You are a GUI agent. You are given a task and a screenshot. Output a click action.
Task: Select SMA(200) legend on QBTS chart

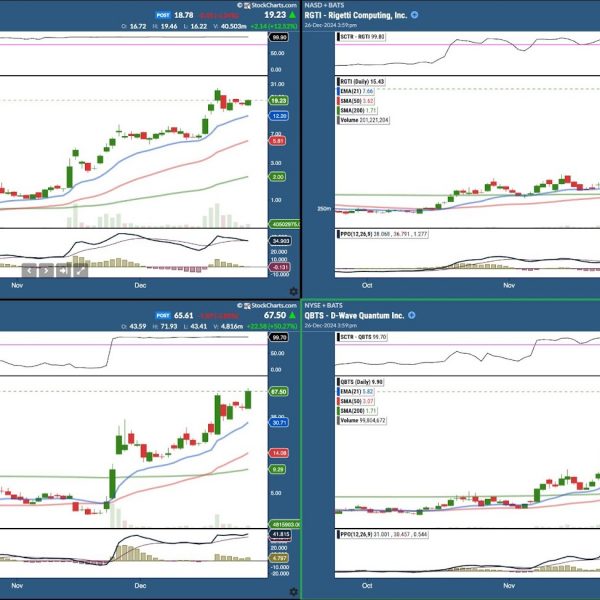click(x=357, y=411)
